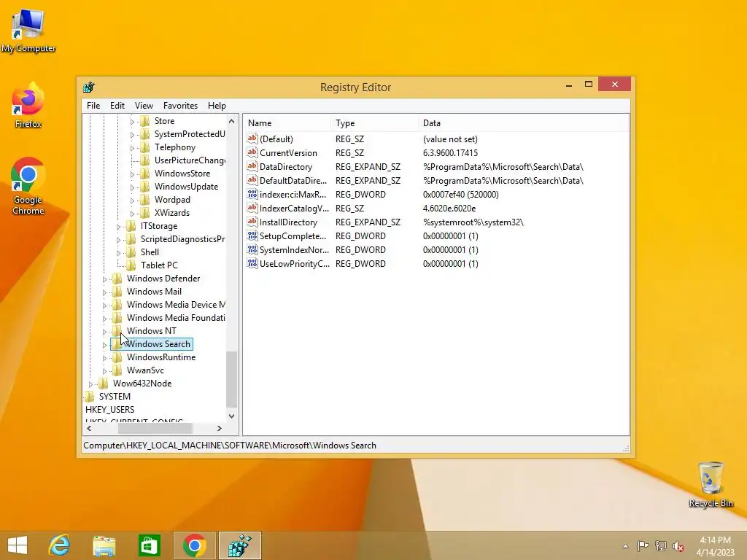Click the SystemIndexNor... DWORD icon
Image resolution: width=747 pixels, height=560 pixels.
pyautogui.click(x=252, y=249)
